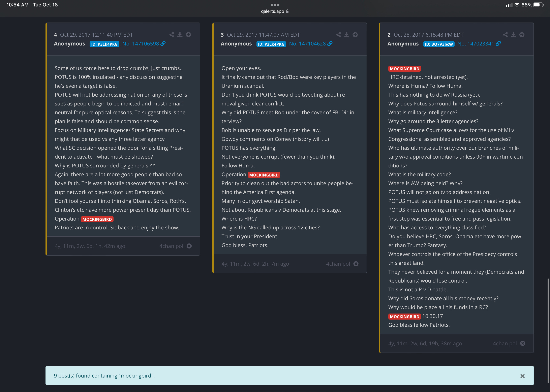This screenshot has width=550, height=392.
Task: Click the link icon next to No. 147023341
Action: click(x=498, y=44)
